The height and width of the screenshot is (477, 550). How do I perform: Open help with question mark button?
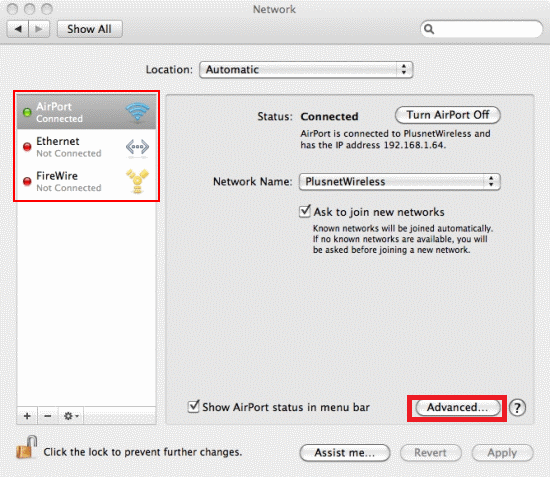[x=517, y=408]
